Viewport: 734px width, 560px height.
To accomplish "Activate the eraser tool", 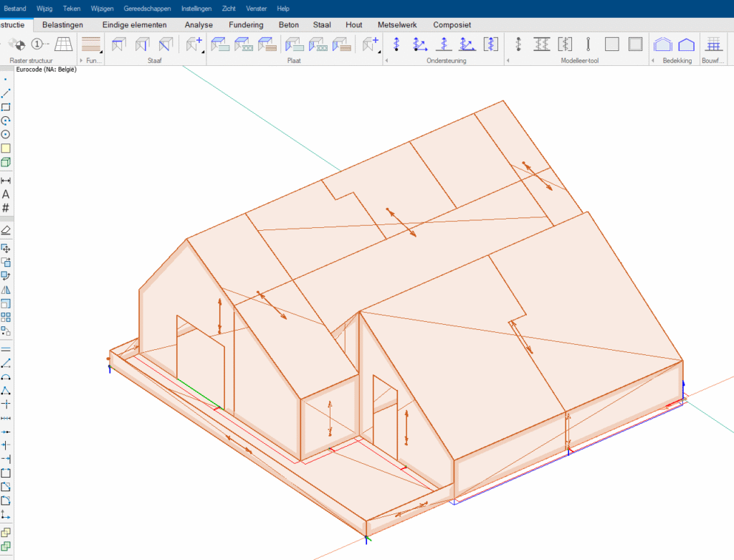I will tap(6, 230).
